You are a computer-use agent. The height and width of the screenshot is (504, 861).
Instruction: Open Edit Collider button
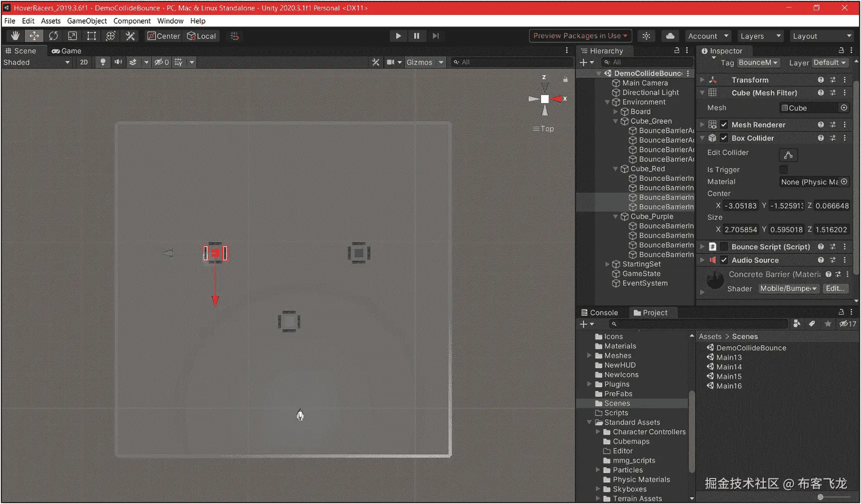tap(788, 155)
